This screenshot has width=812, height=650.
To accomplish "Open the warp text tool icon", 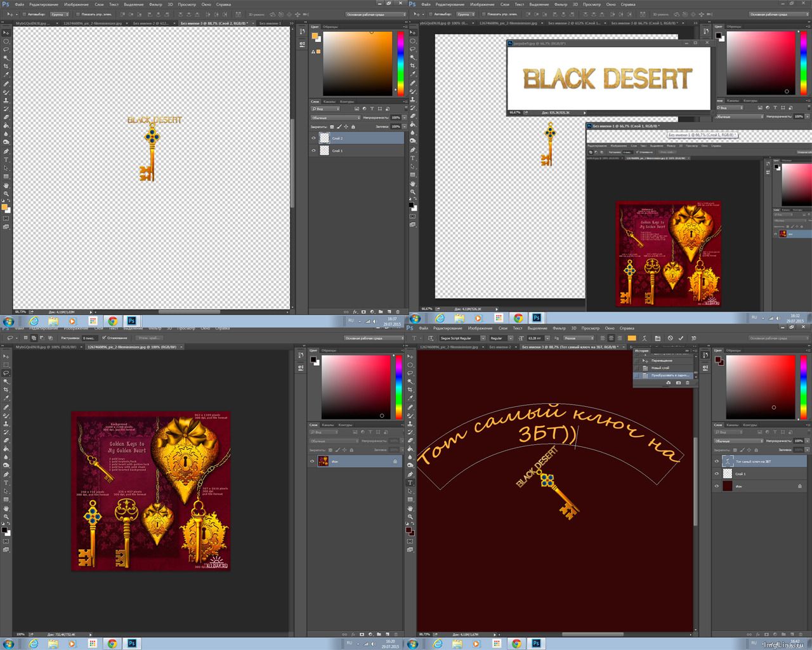I will [x=645, y=338].
